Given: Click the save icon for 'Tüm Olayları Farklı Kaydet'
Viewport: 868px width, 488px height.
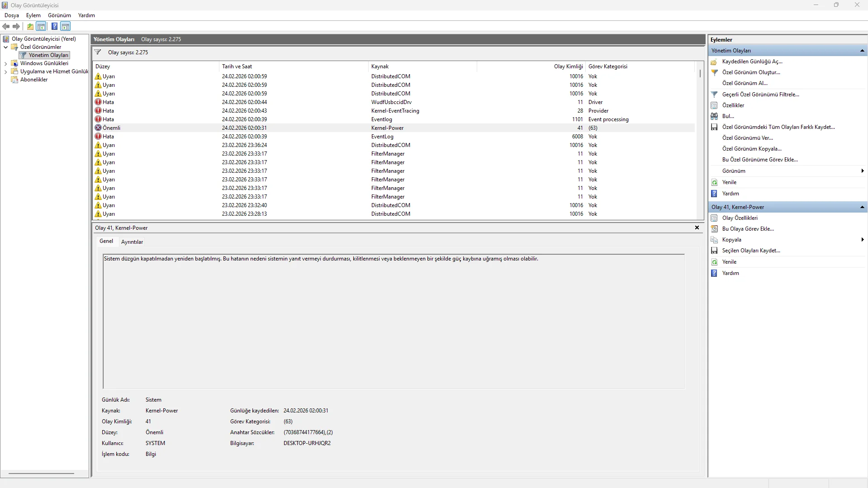Looking at the screenshot, I should coord(714,127).
